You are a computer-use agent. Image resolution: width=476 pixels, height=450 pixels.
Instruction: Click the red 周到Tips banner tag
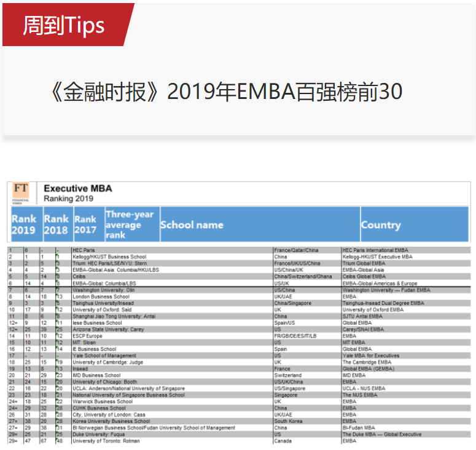coord(64,25)
